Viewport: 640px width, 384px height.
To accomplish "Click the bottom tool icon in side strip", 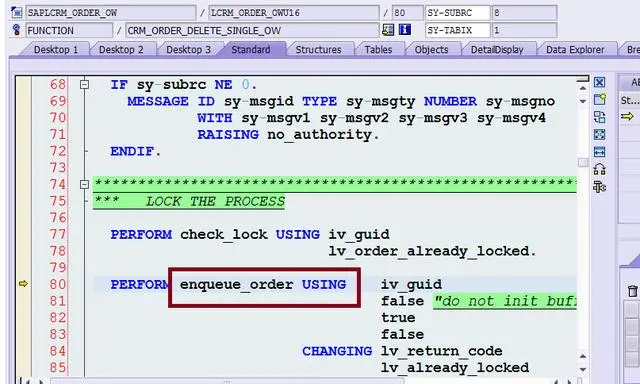I will click(599, 187).
